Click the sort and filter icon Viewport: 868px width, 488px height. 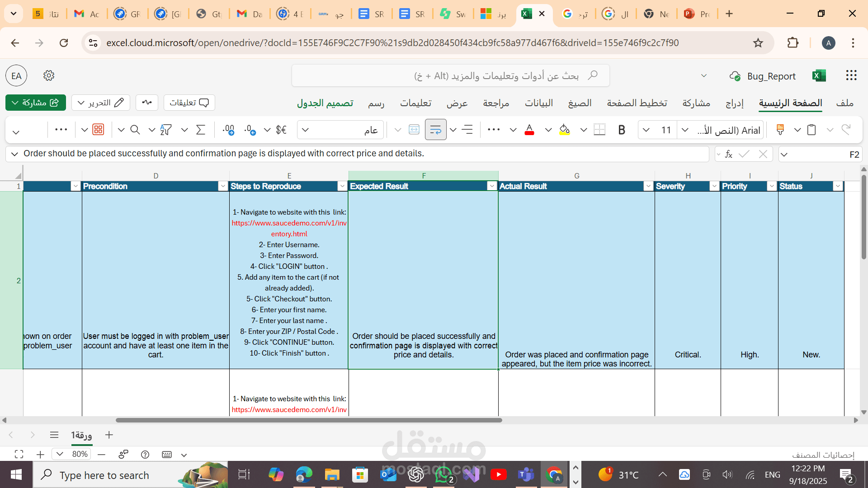(165, 130)
